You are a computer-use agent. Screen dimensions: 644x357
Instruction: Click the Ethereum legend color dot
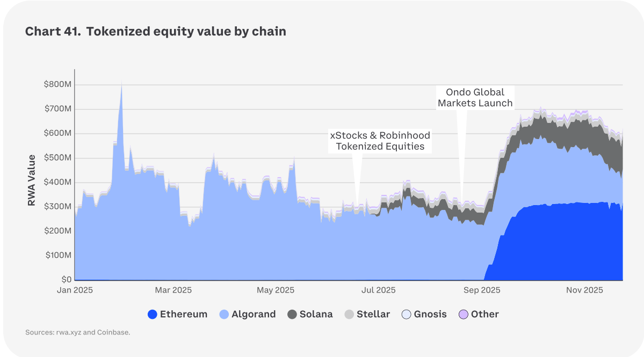pyautogui.click(x=152, y=315)
